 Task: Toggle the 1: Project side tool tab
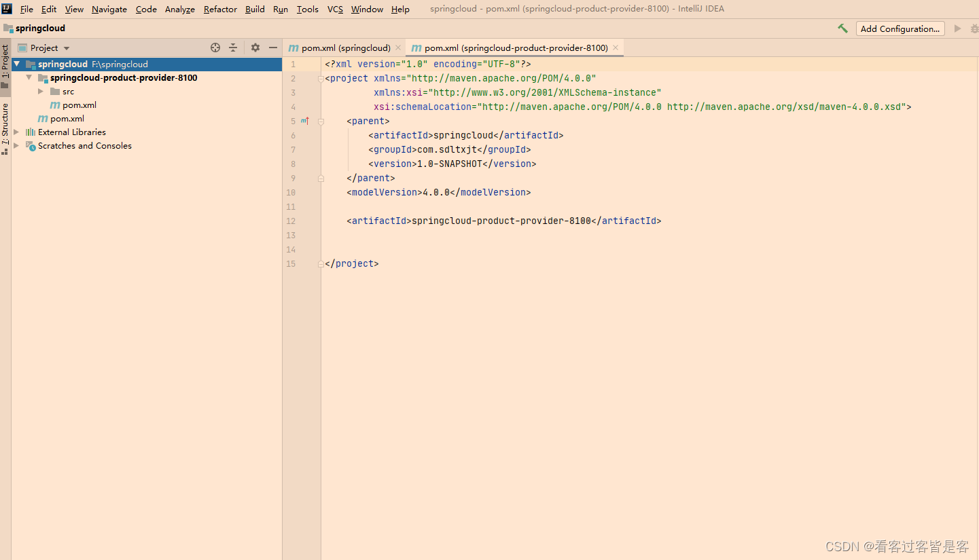5,66
